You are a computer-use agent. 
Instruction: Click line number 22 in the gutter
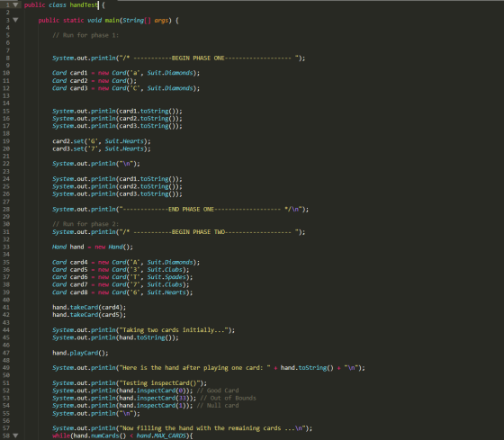6,164
